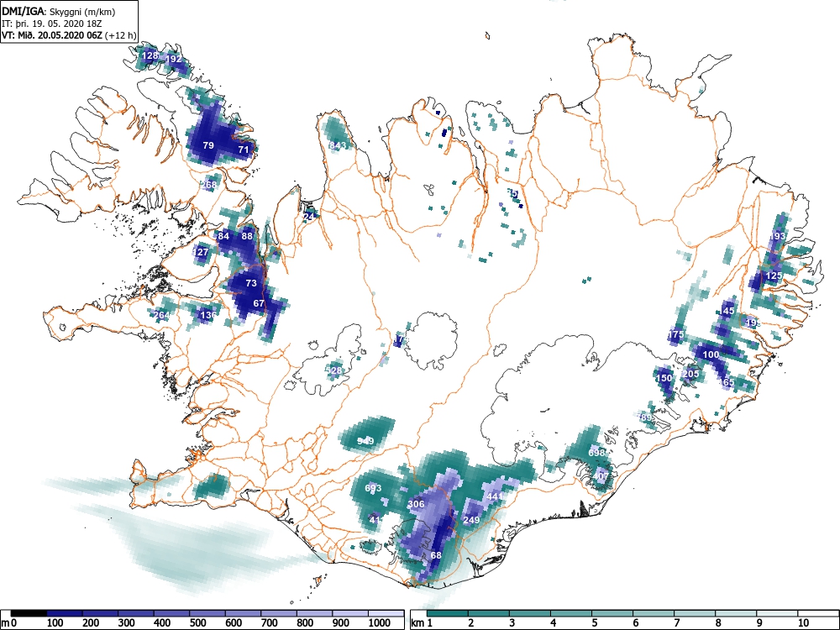Click the legend swatch between 9 and 10 km
Image resolution: width=840 pixels, height=630 pixels.
point(777,613)
